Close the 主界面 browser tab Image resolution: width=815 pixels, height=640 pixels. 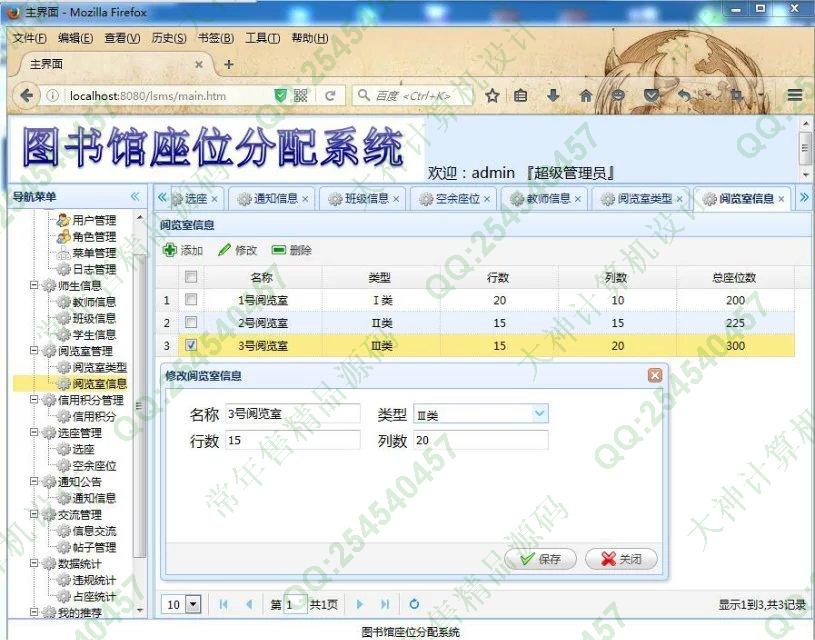pos(199,64)
